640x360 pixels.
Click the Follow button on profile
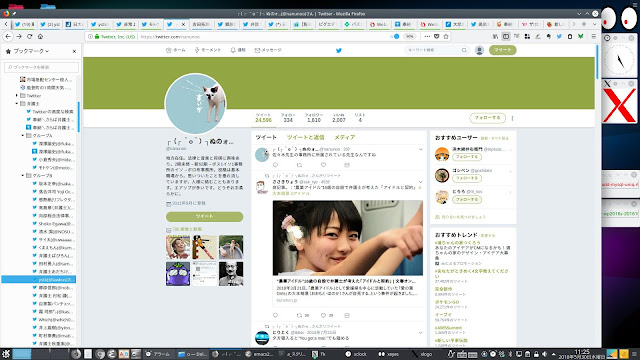click(487, 118)
